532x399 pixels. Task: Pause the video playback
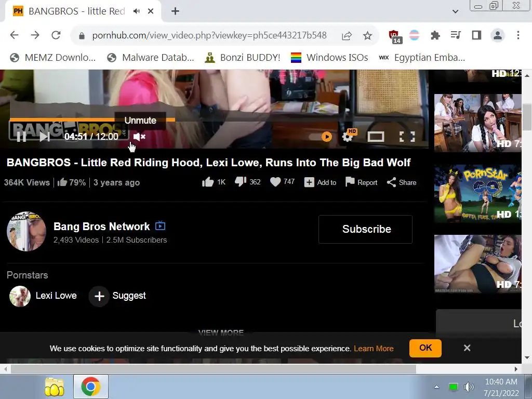(x=21, y=137)
